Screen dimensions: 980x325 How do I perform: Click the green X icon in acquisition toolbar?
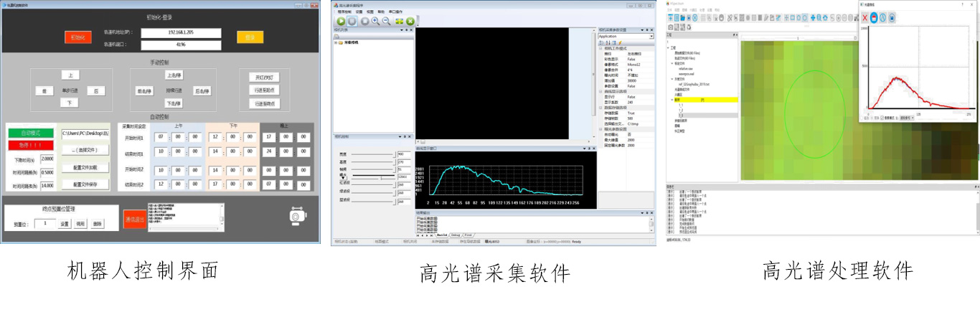point(410,22)
